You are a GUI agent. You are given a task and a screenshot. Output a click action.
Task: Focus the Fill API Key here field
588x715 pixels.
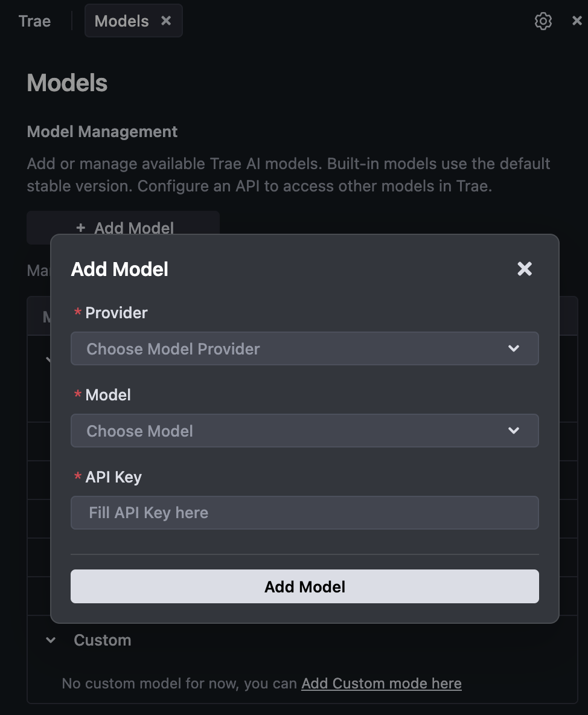(304, 513)
